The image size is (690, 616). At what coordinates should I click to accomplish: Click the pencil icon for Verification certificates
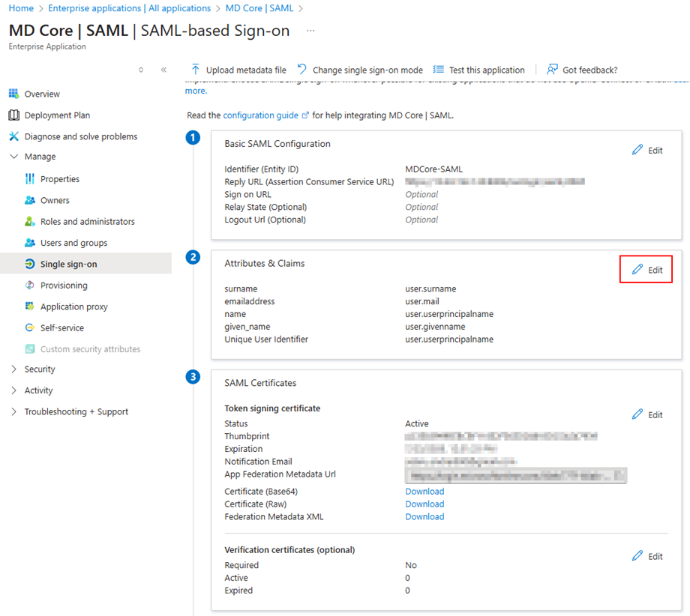point(637,556)
